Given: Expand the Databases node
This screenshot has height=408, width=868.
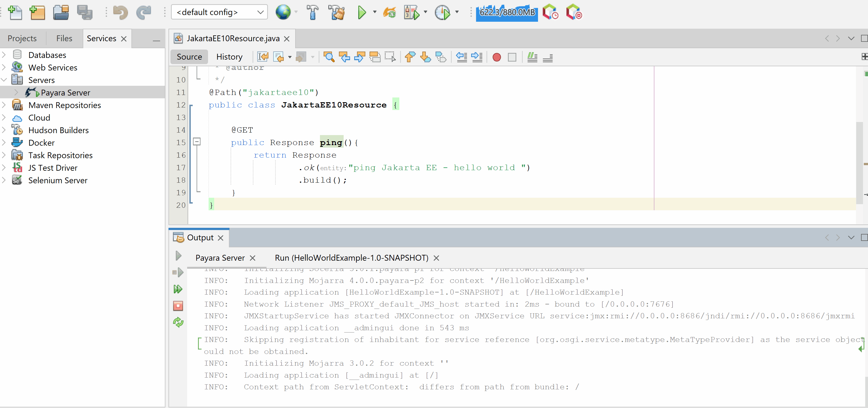Looking at the screenshot, I should click(4, 55).
